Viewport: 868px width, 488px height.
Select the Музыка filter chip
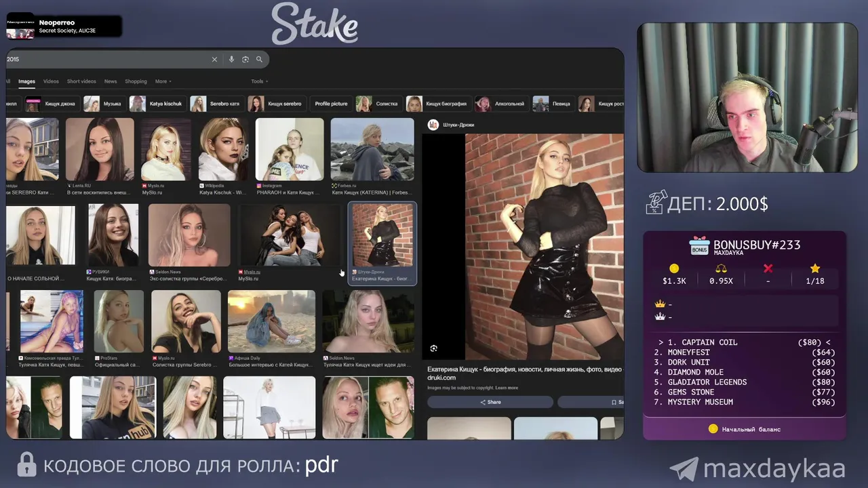click(x=104, y=104)
